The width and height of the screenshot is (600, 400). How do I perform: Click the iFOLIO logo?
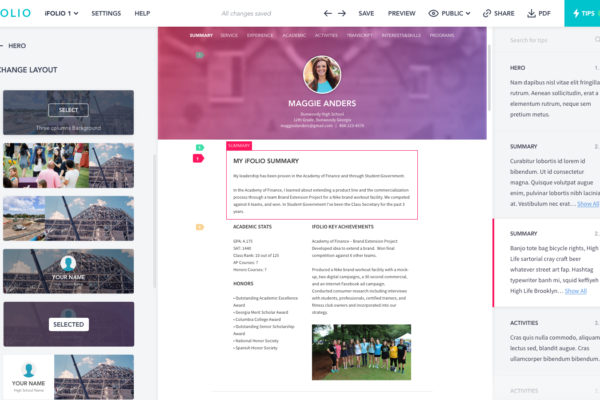[x=15, y=13]
